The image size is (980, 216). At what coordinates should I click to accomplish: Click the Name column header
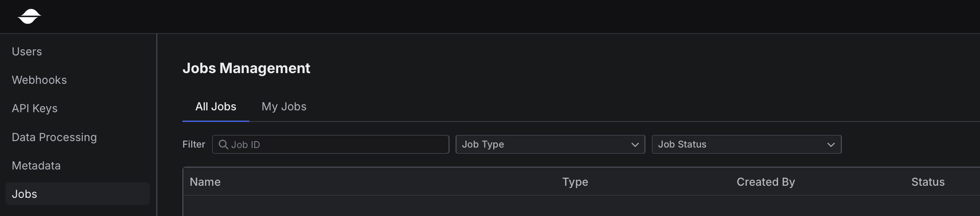click(205, 182)
